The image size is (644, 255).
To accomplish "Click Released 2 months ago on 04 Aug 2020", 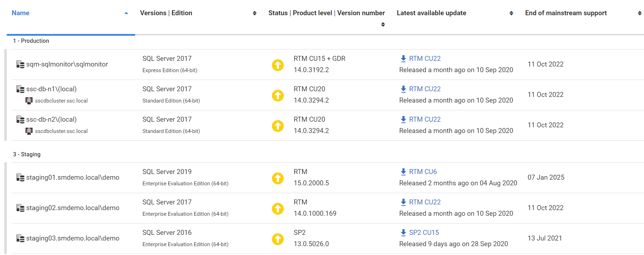I will click(x=458, y=183).
